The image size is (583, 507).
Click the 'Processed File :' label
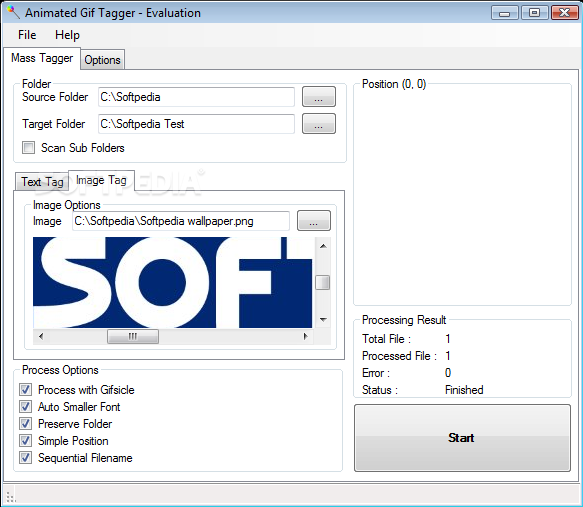[x=399, y=356]
